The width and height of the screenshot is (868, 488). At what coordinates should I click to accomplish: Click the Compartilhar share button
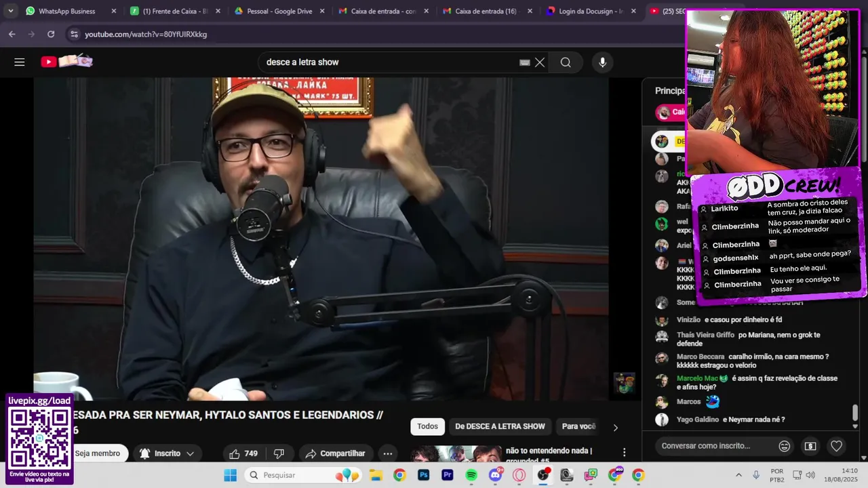336,453
